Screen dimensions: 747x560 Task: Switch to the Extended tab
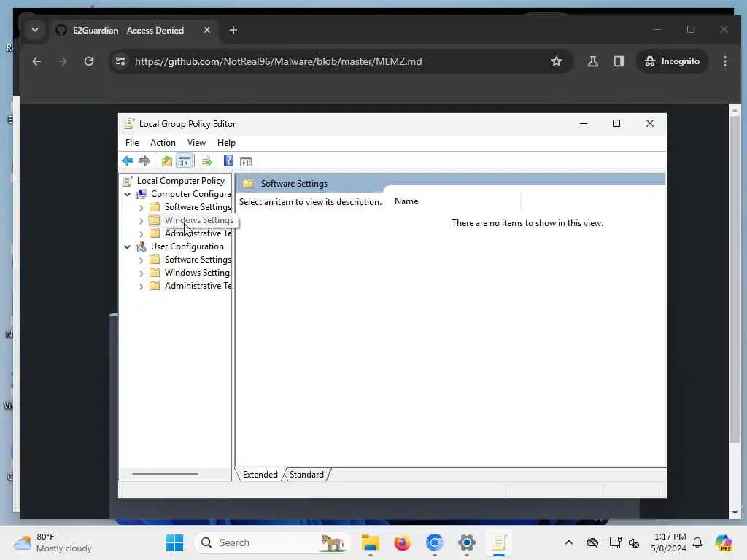[260, 475]
